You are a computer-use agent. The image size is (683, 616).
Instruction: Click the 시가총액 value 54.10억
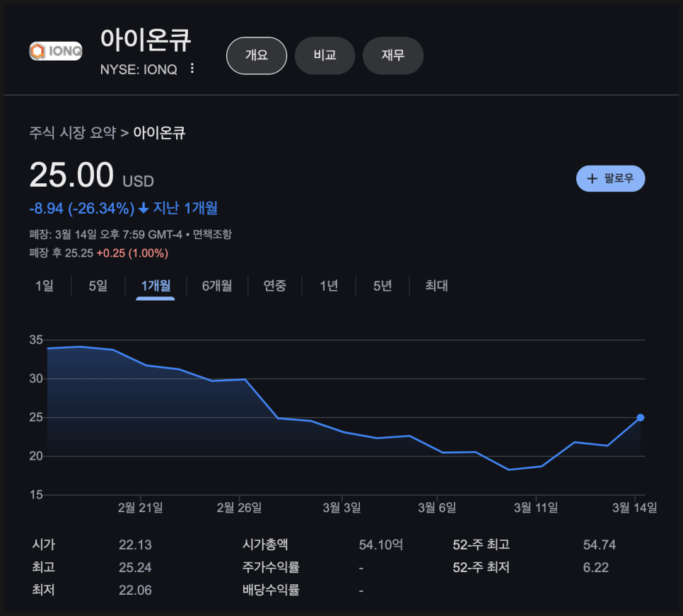[x=380, y=545]
